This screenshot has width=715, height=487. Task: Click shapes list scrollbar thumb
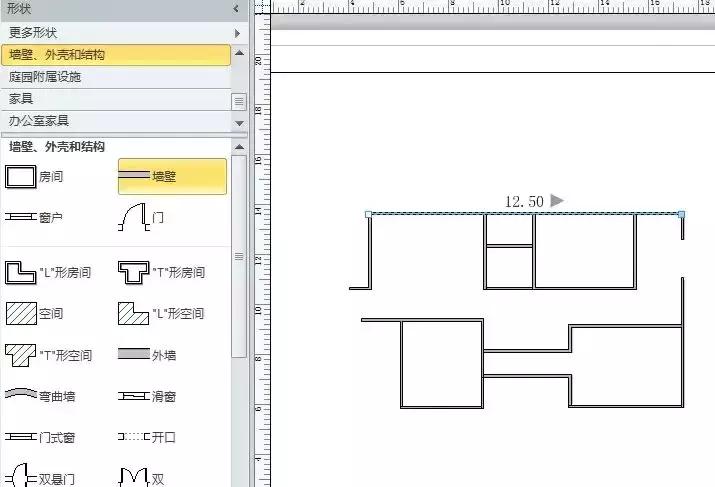pyautogui.click(x=239, y=256)
